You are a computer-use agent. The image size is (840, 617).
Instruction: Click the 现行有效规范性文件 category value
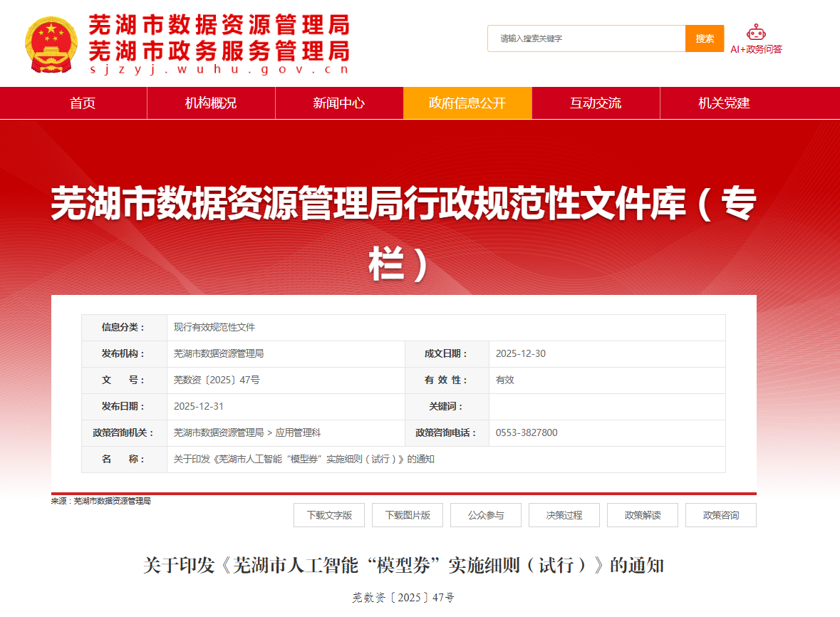click(214, 327)
